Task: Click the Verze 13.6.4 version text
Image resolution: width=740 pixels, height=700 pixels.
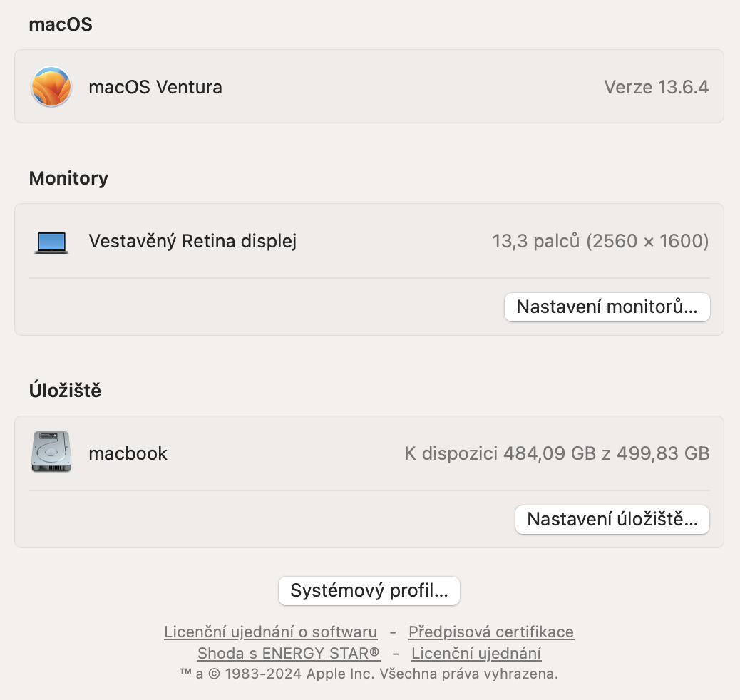Action: 656,87
